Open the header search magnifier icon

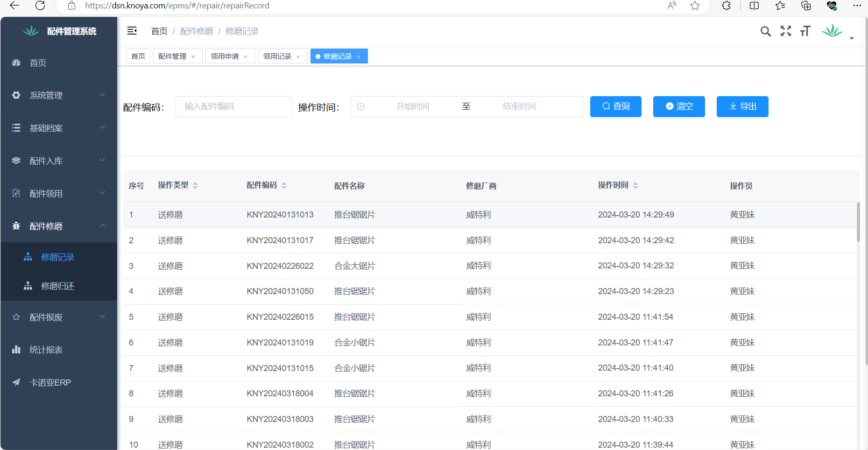pyautogui.click(x=765, y=31)
